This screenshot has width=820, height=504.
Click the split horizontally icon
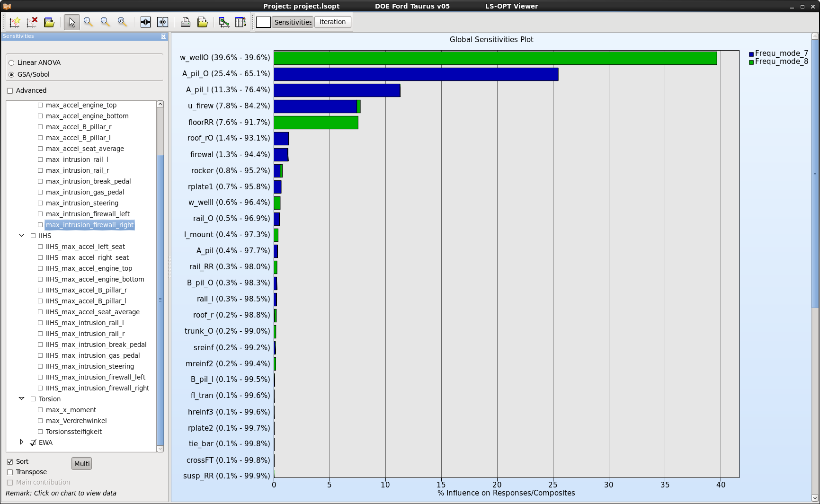162,22
